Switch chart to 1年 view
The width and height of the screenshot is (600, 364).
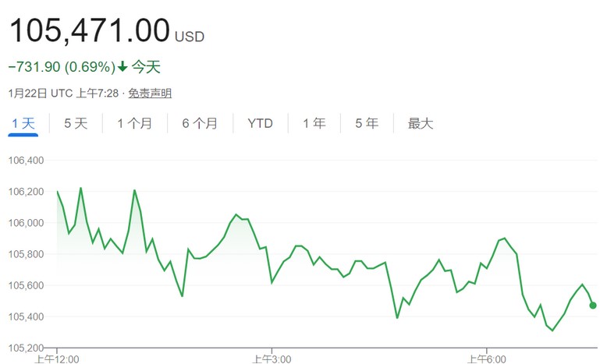click(314, 123)
